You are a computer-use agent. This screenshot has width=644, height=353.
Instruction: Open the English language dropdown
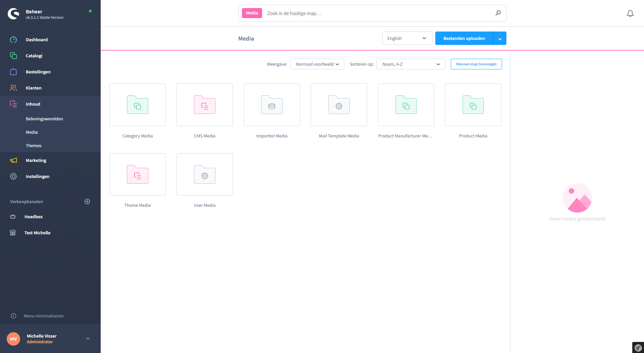tap(407, 38)
